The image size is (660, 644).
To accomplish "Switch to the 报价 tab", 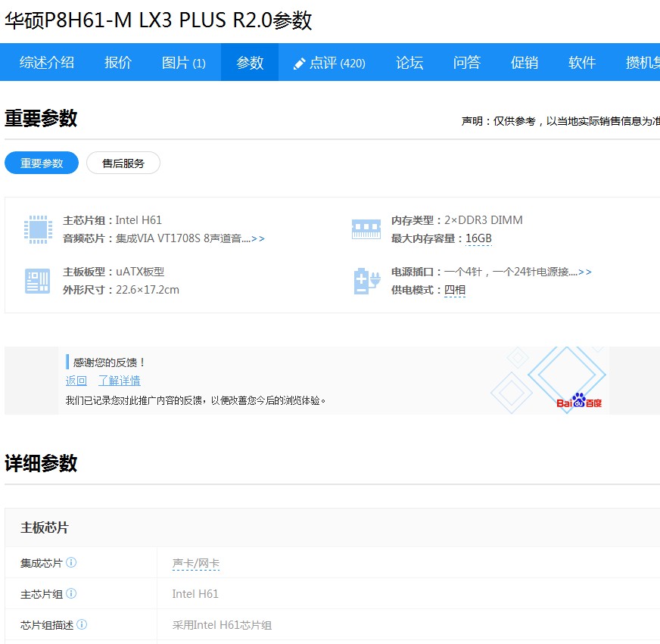I will (x=118, y=62).
